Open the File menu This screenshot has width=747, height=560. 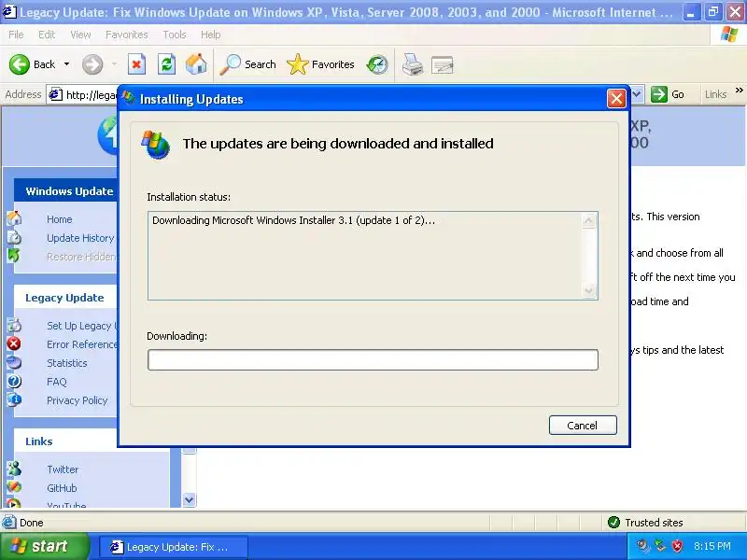[16, 35]
